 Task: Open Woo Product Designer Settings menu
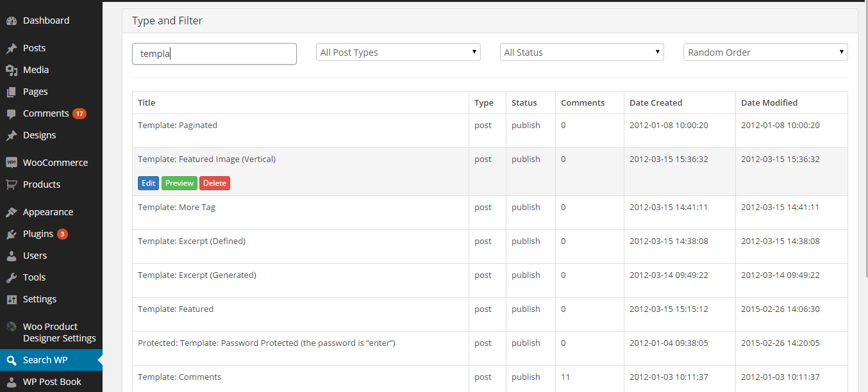pyautogui.click(x=51, y=332)
